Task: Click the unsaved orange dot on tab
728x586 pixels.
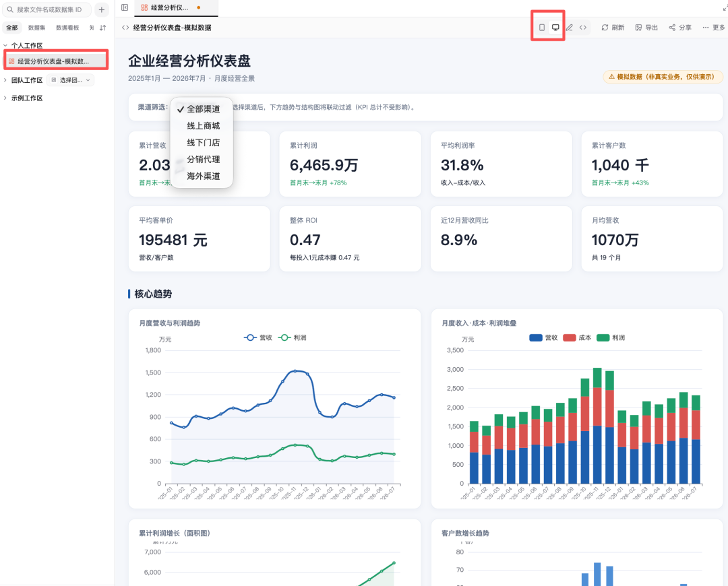Action: 199,7
